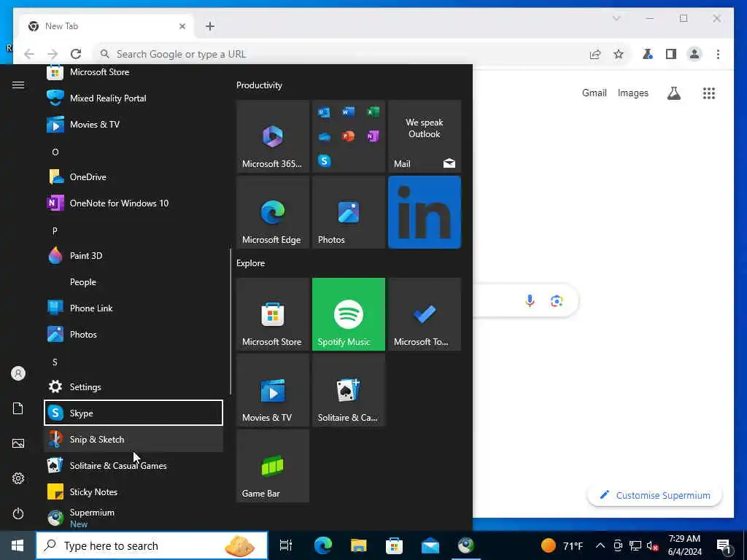The width and height of the screenshot is (747, 560).
Task: Open the Movies & TV tile
Action: point(273,390)
